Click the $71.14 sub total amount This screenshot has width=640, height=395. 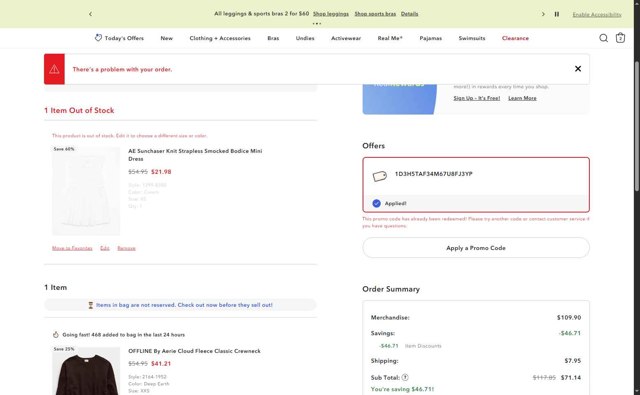[x=571, y=377]
